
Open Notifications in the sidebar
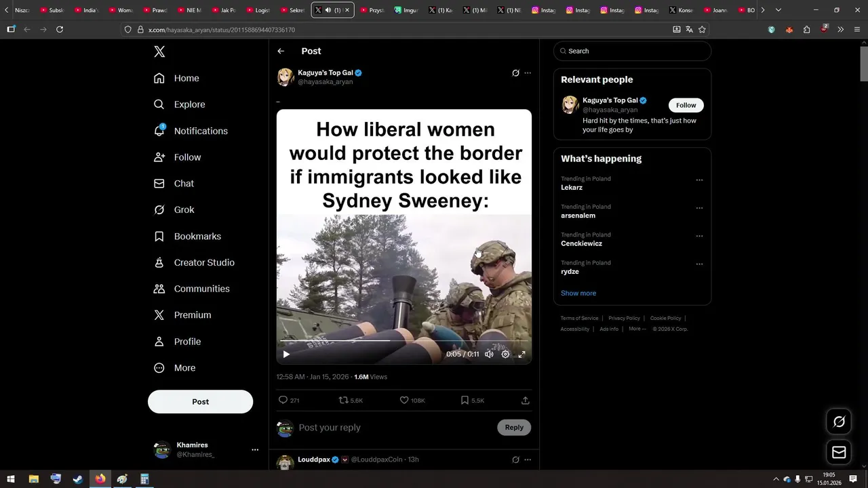click(191, 131)
